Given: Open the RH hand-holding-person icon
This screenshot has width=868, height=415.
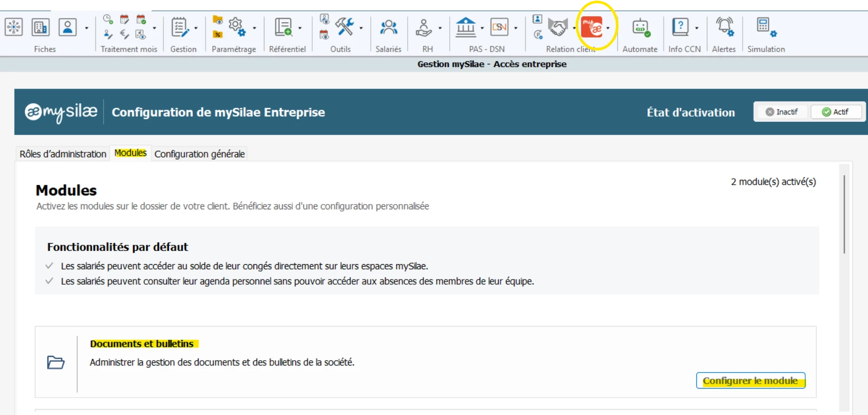Looking at the screenshot, I should (423, 27).
